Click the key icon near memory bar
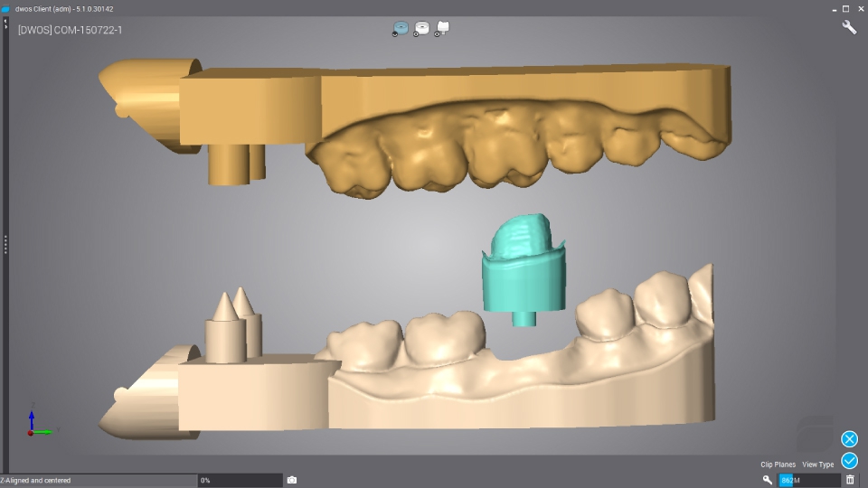Image resolution: width=868 pixels, height=488 pixels. click(x=768, y=480)
